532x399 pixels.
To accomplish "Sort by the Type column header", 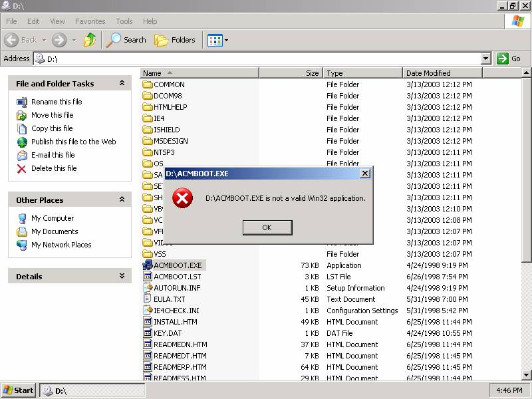I will click(362, 73).
